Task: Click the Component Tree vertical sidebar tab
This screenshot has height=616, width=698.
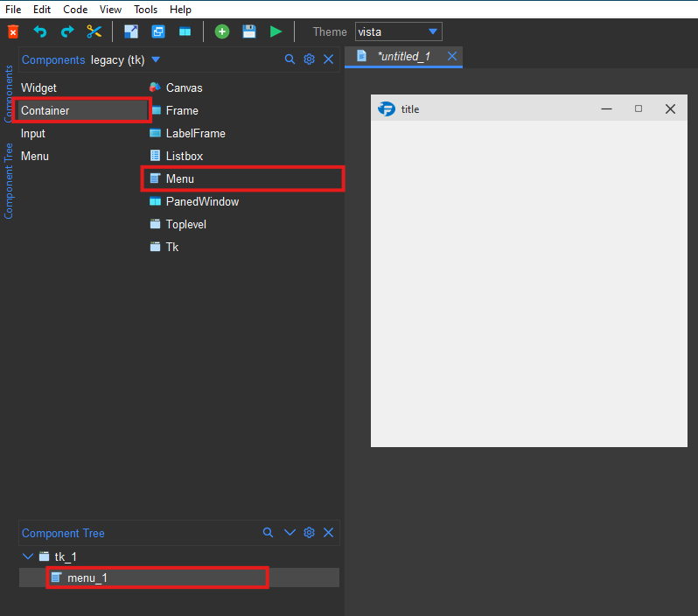Action: point(9,181)
